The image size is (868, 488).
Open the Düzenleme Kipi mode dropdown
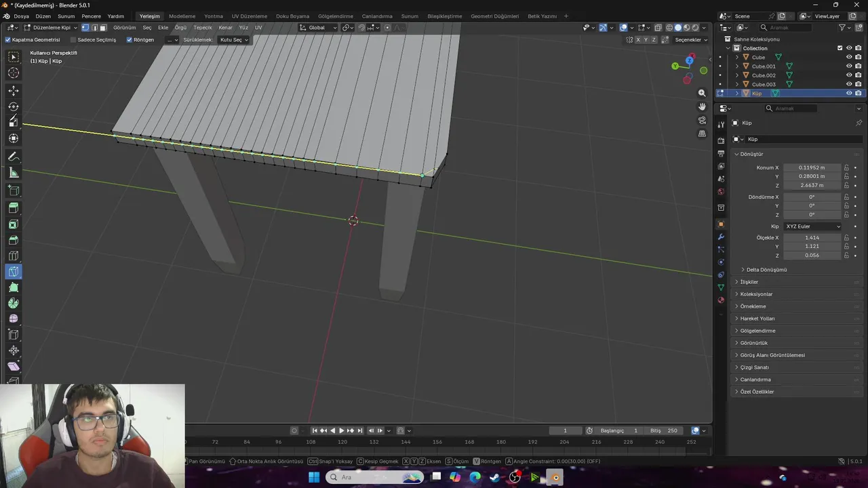[x=51, y=28]
